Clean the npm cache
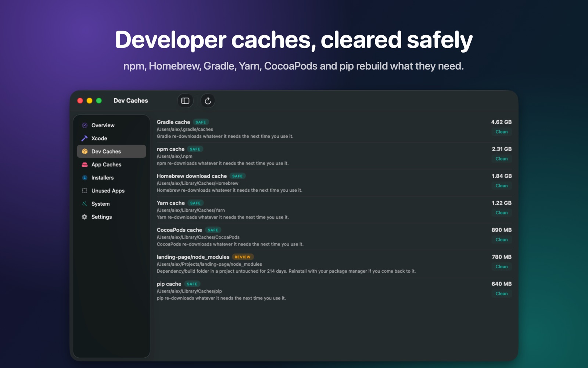 [502, 159]
